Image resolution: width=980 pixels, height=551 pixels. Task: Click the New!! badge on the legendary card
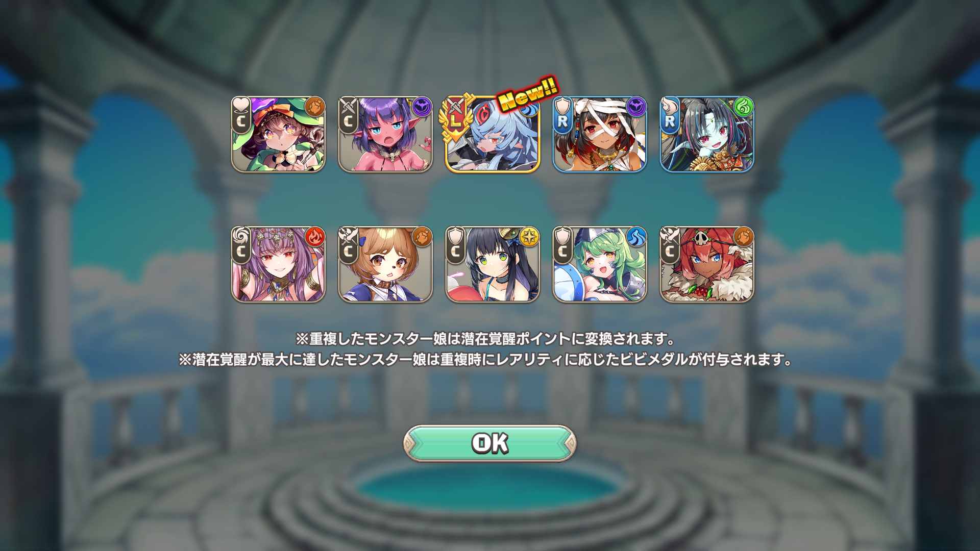528,93
